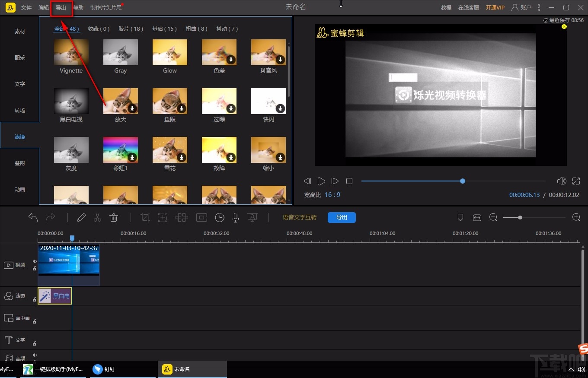The image size is (588, 378).
Task: Click the zoom-in magnifier on timeline
Action: click(576, 217)
